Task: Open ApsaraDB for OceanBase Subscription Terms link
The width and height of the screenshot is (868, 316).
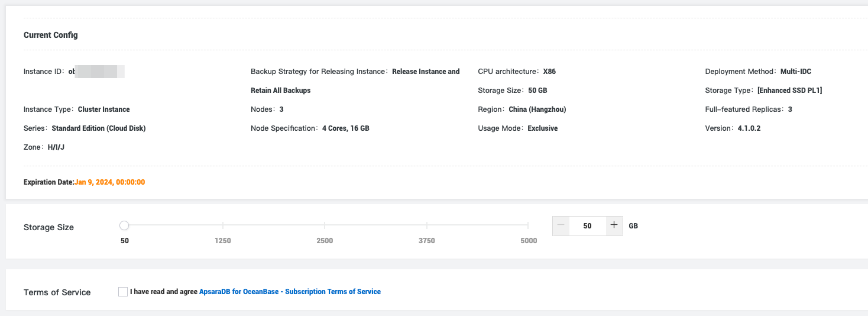Action: tap(290, 292)
